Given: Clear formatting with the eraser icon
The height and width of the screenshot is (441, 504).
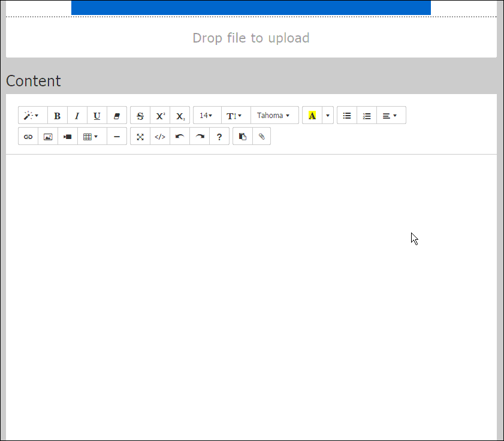Looking at the screenshot, I should [x=117, y=116].
